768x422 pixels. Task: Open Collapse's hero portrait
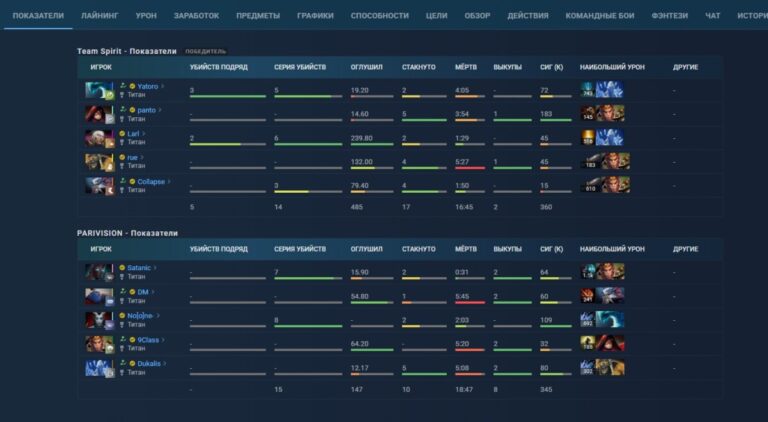100,186
